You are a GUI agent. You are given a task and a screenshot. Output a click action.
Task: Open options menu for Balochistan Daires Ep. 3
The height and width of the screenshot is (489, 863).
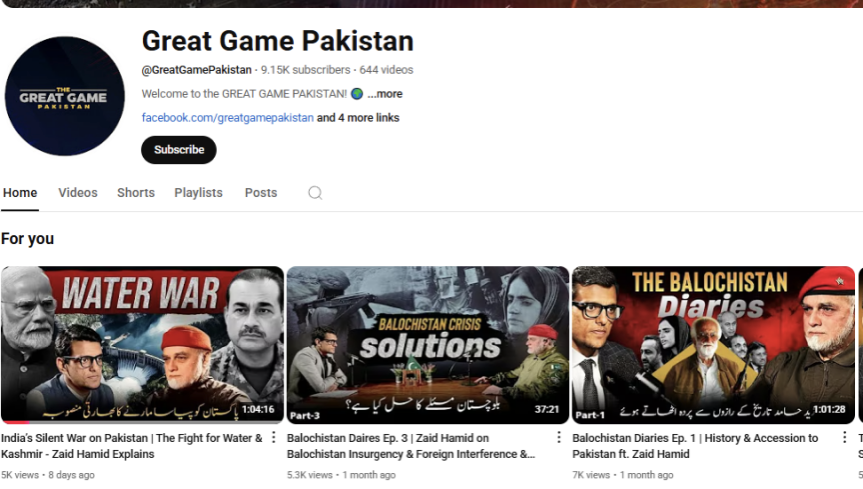pyautogui.click(x=559, y=438)
